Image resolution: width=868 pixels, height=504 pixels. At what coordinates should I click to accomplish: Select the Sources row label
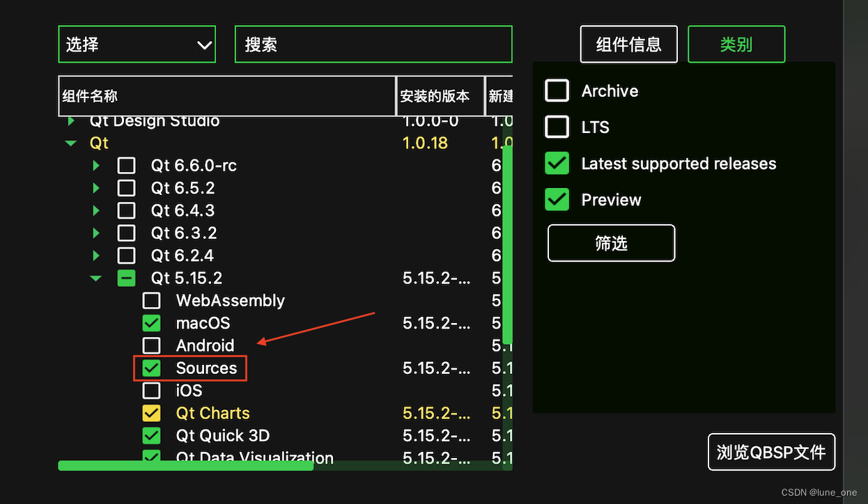point(206,368)
